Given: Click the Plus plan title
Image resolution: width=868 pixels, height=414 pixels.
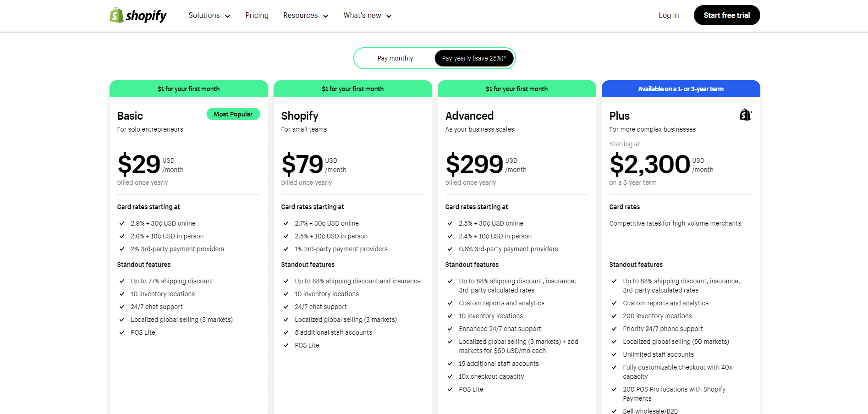Looking at the screenshot, I should click(x=620, y=116).
